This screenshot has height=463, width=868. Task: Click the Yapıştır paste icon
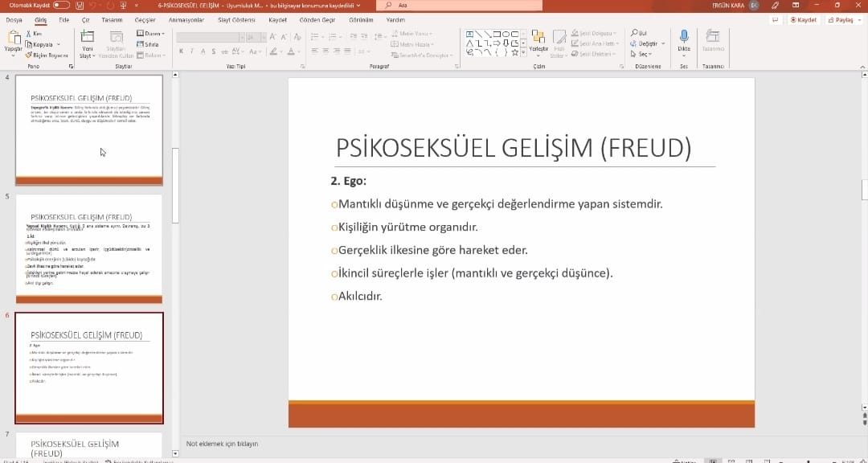coord(14,39)
